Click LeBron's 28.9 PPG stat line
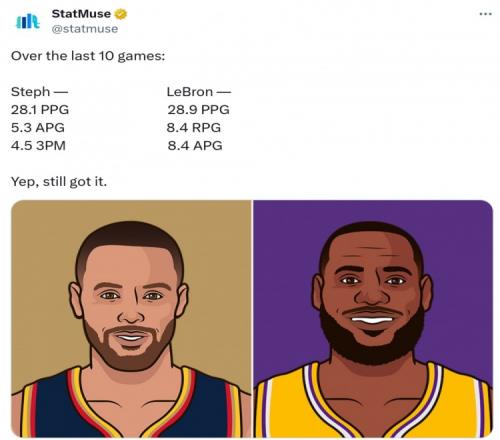 coord(198,110)
